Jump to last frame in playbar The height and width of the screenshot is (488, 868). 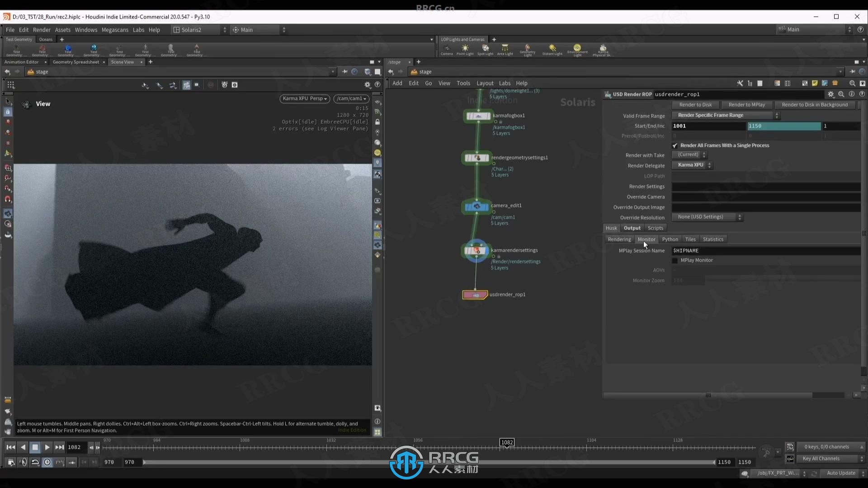pyautogui.click(x=59, y=447)
